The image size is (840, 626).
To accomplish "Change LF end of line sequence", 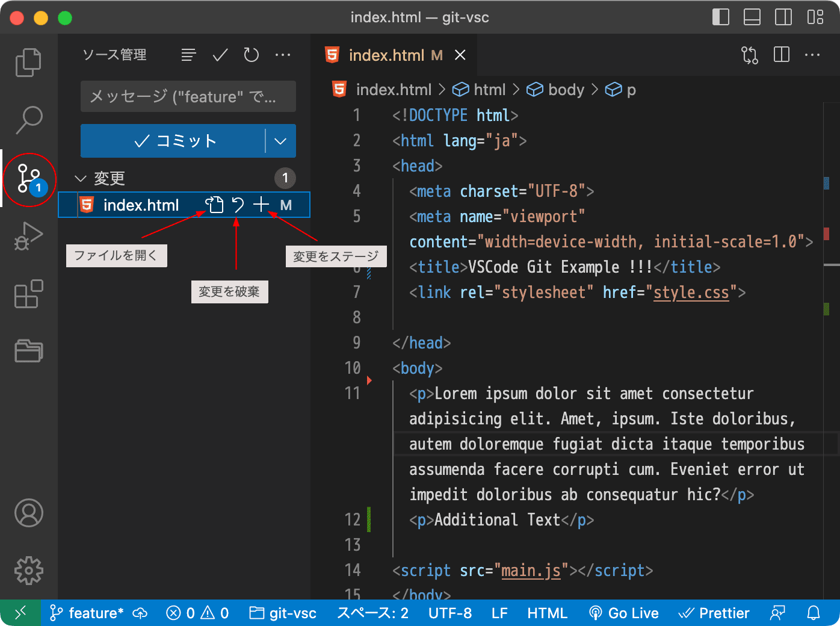I will tap(499, 613).
